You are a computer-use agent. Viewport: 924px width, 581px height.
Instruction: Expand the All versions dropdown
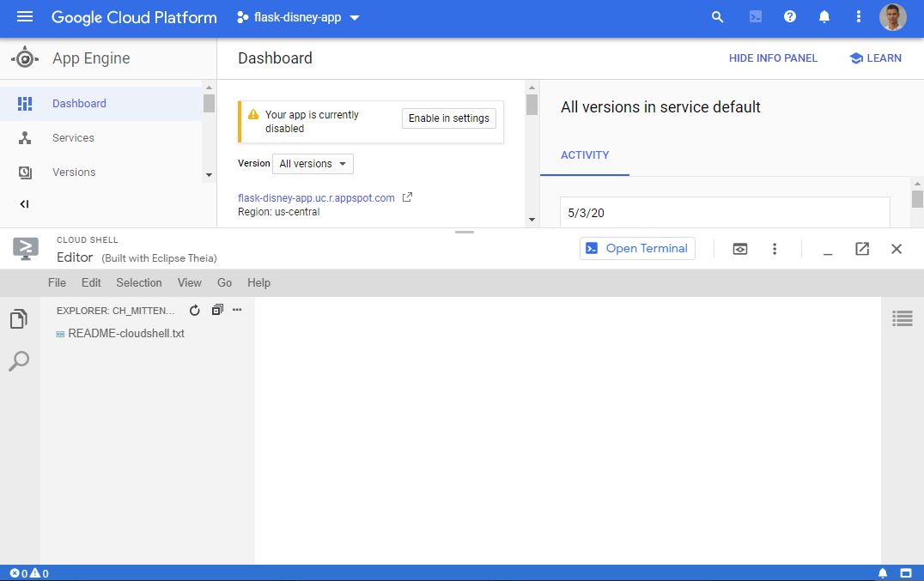coord(313,164)
